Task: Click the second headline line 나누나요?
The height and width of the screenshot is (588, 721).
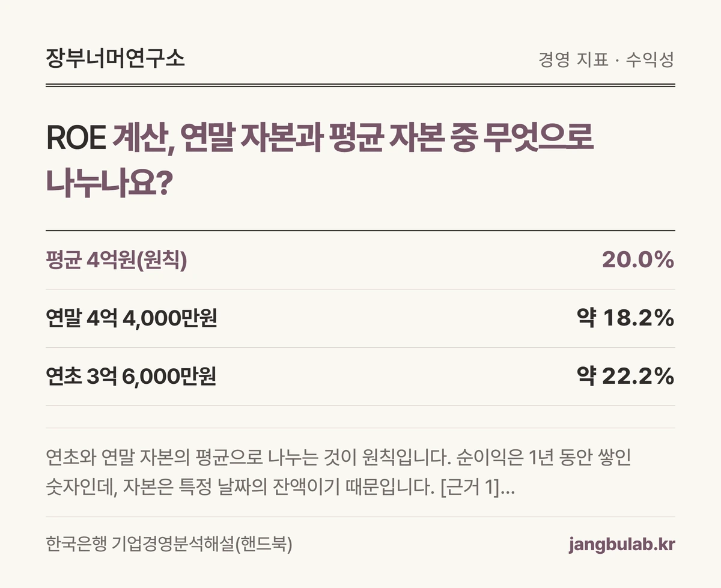Action: (x=106, y=183)
